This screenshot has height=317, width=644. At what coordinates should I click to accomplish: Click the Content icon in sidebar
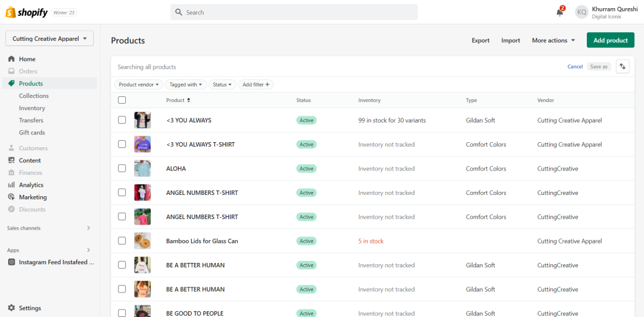click(11, 160)
